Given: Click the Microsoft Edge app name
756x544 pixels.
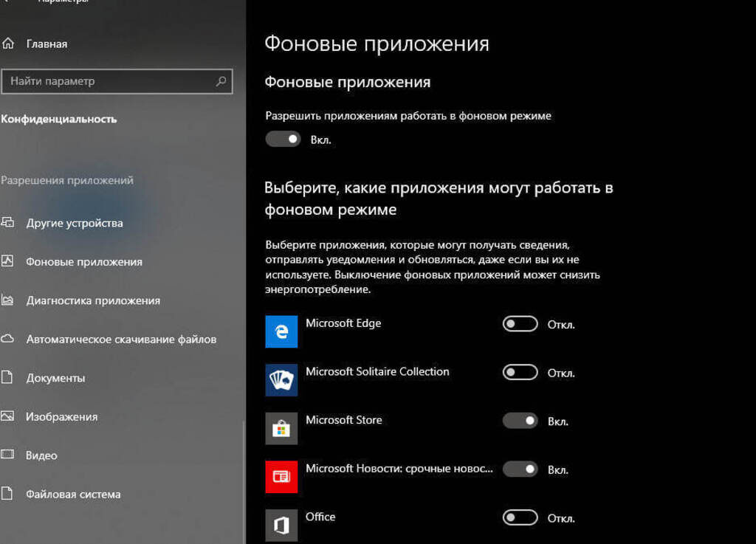Looking at the screenshot, I should [x=343, y=323].
